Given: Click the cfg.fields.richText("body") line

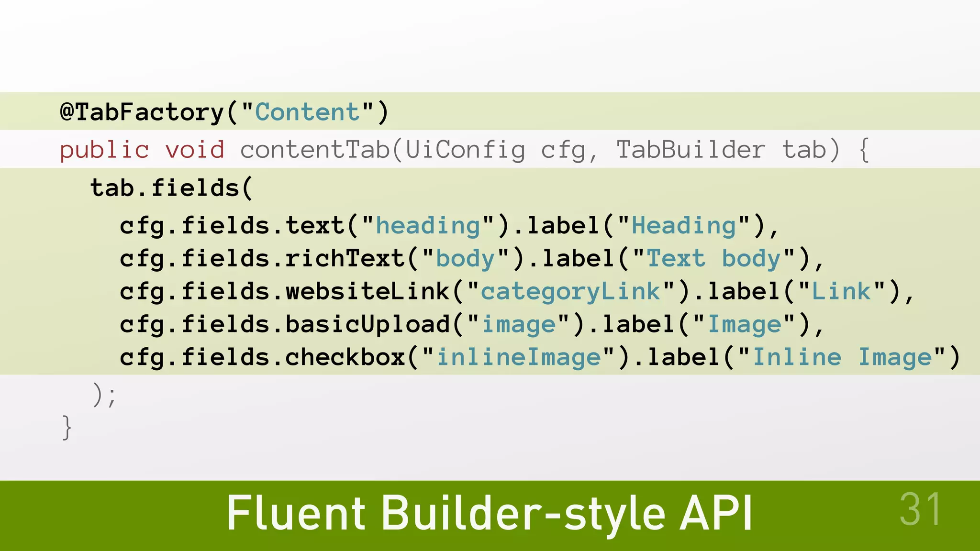Looking at the screenshot, I should 472,259.
